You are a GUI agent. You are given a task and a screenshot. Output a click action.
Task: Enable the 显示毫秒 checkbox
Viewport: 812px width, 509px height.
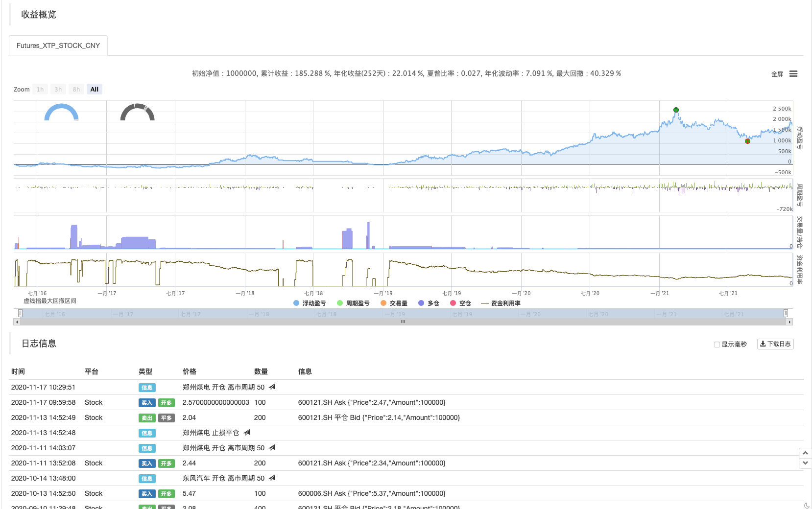[x=717, y=345]
